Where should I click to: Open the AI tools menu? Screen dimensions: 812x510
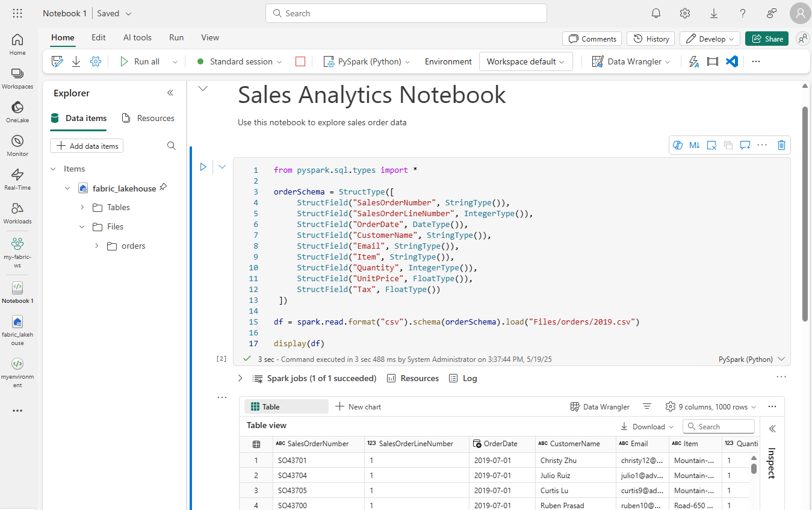point(137,37)
